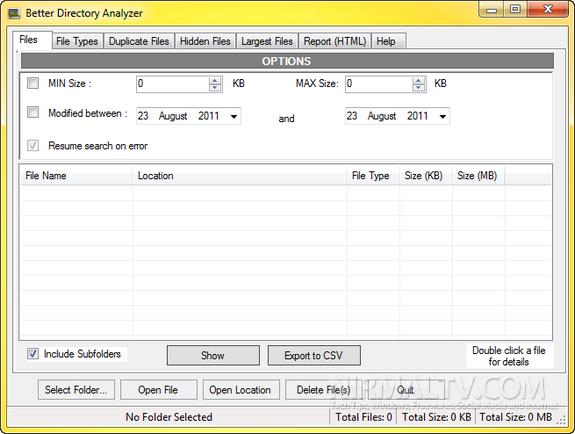Viewport: 575px width, 434px height.
Task: Select the month August in the second date field
Action: (x=382, y=116)
